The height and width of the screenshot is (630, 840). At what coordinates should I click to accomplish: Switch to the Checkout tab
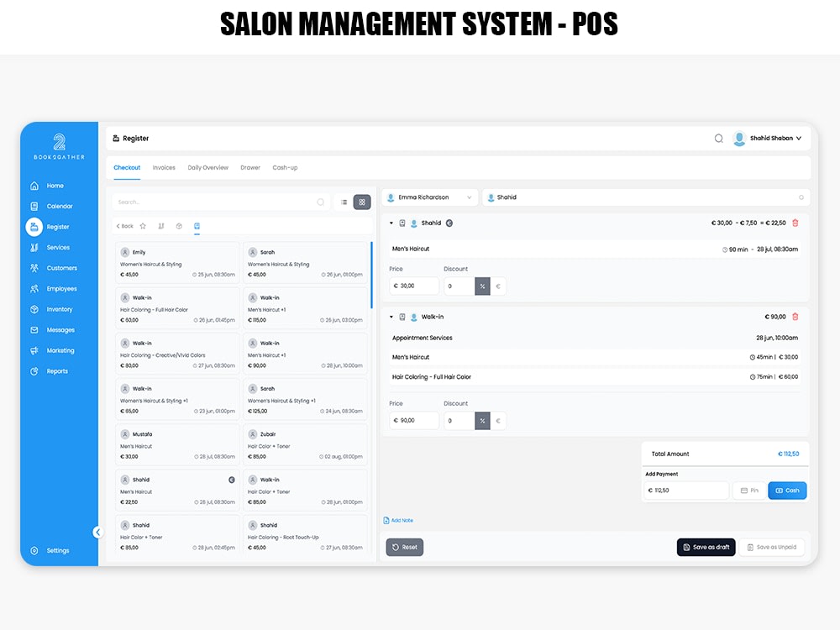(127, 168)
